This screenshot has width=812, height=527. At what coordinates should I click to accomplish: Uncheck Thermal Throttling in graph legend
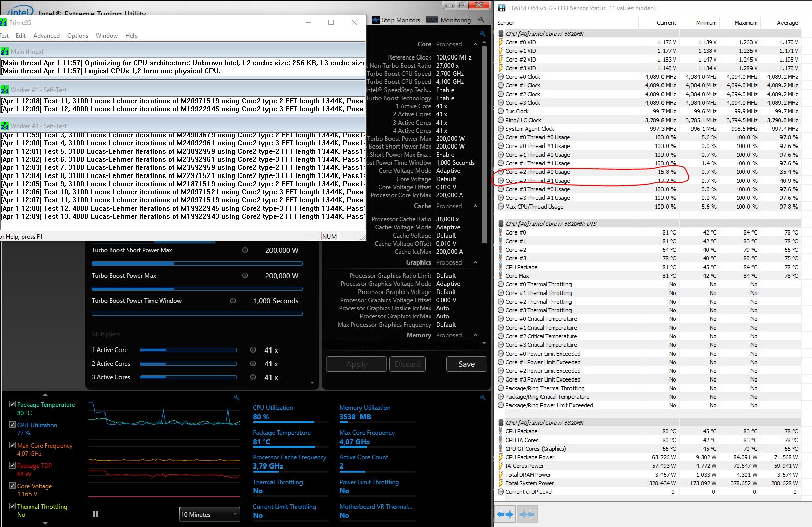[12, 506]
